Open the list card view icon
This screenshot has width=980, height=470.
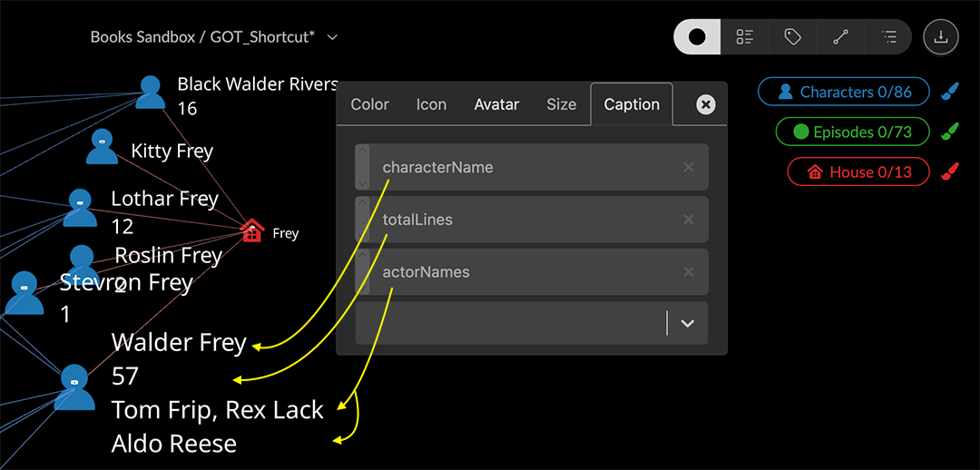(745, 37)
